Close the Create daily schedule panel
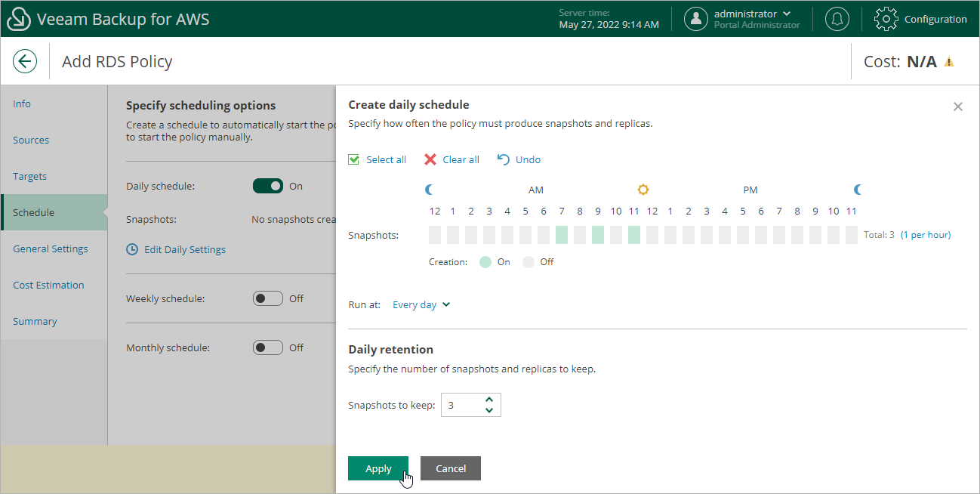 point(957,107)
